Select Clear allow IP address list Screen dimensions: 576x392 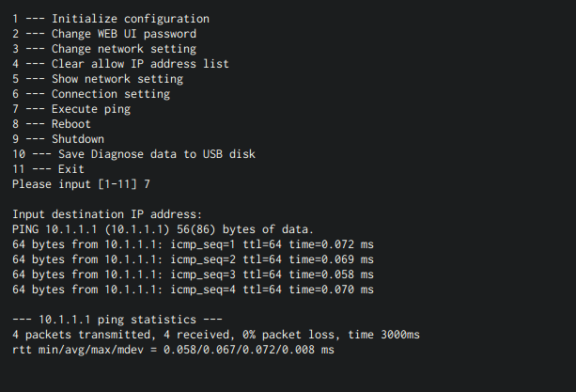(120, 63)
